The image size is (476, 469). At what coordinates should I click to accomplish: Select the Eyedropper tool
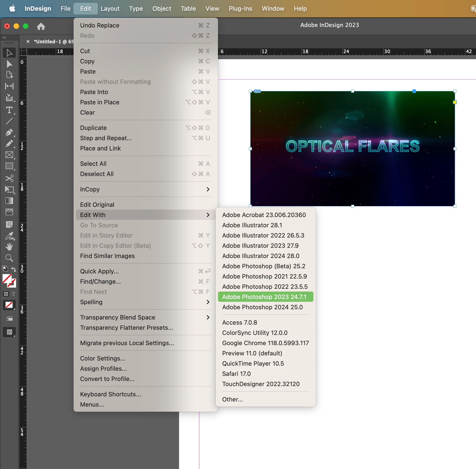point(9,236)
